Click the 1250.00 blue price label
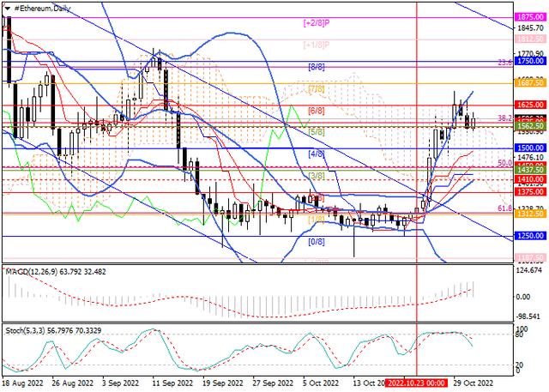 530,236
